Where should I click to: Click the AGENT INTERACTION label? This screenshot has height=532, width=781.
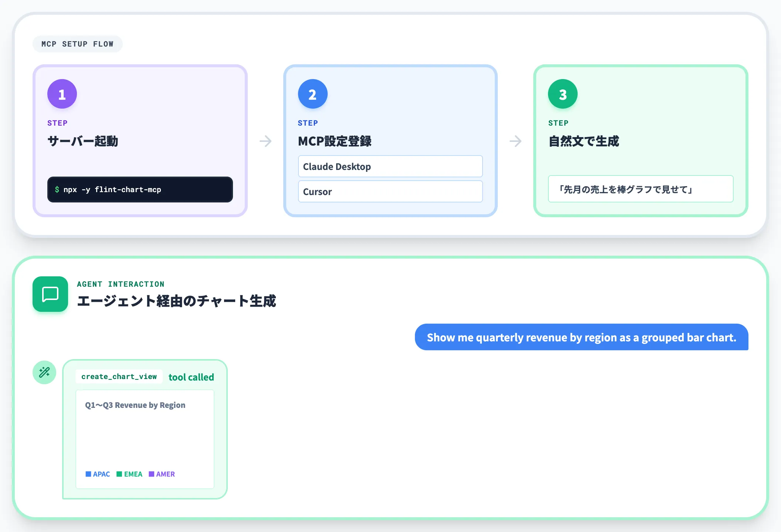pos(121,284)
